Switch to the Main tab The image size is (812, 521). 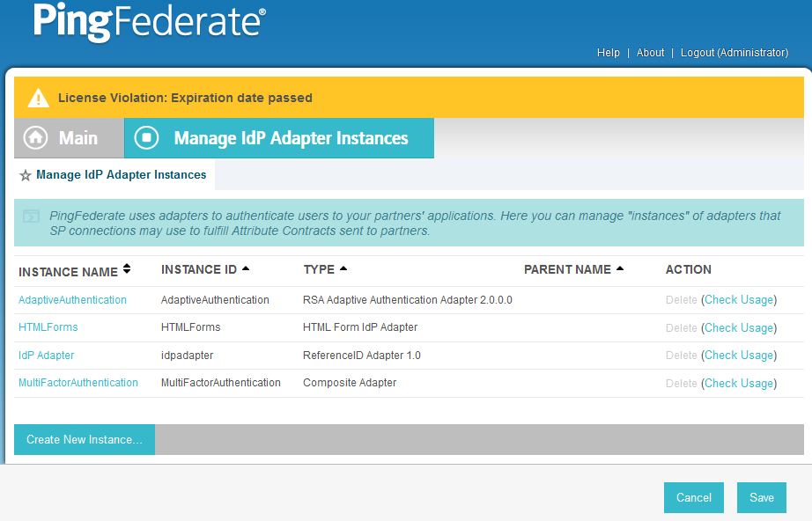[69, 138]
